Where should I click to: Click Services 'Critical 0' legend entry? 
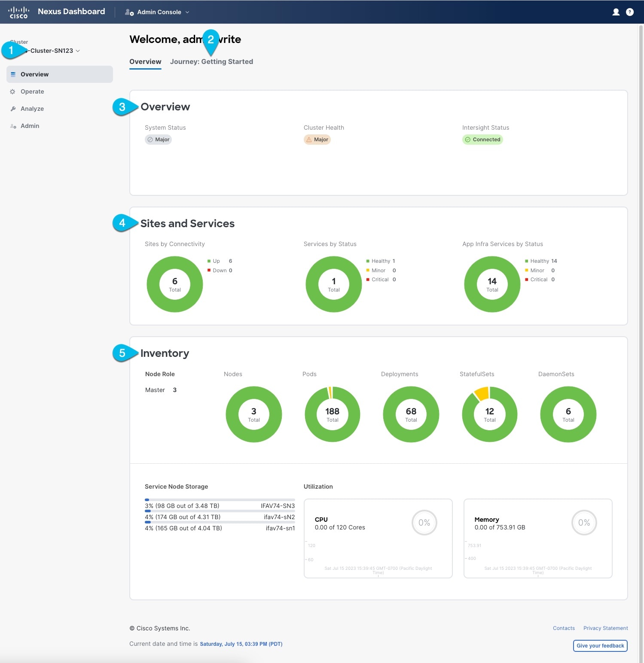coord(381,280)
